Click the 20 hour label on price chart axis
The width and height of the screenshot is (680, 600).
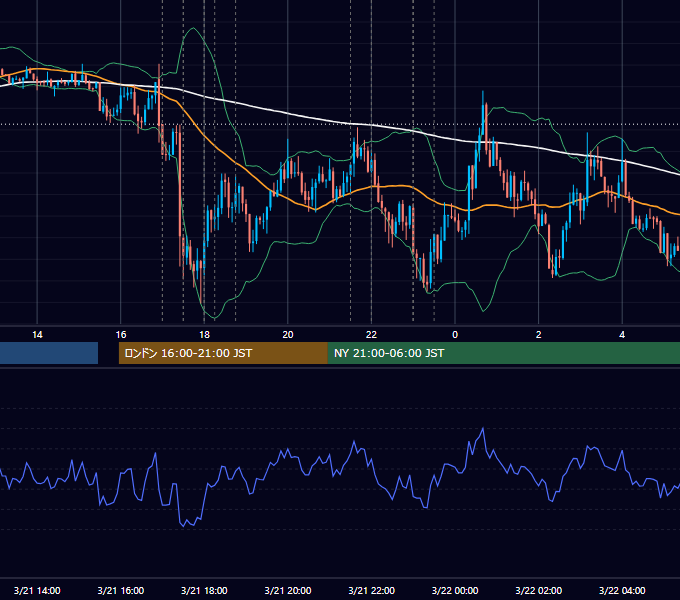(288, 335)
